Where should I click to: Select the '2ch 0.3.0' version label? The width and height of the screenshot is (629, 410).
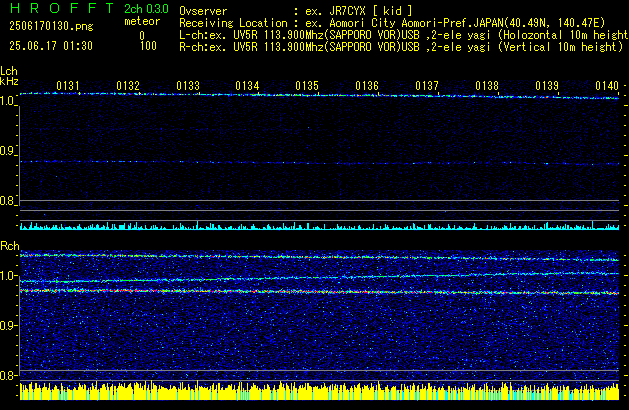pyautogui.click(x=146, y=9)
